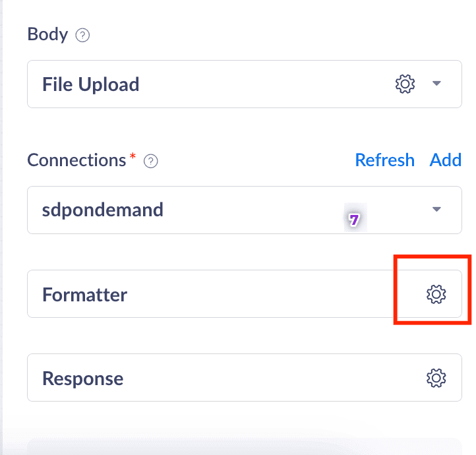Expand the sdpondemand dropdown arrow
This screenshot has width=476, height=455.
pyautogui.click(x=436, y=210)
